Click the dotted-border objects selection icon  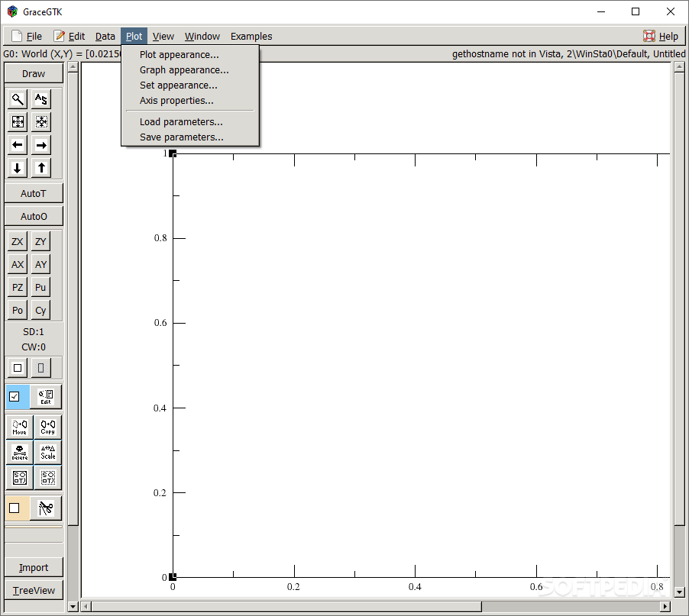(48, 478)
